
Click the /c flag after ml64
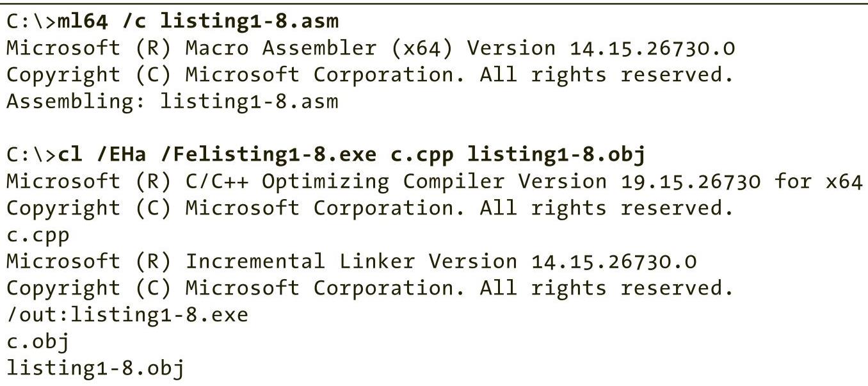[134, 21]
